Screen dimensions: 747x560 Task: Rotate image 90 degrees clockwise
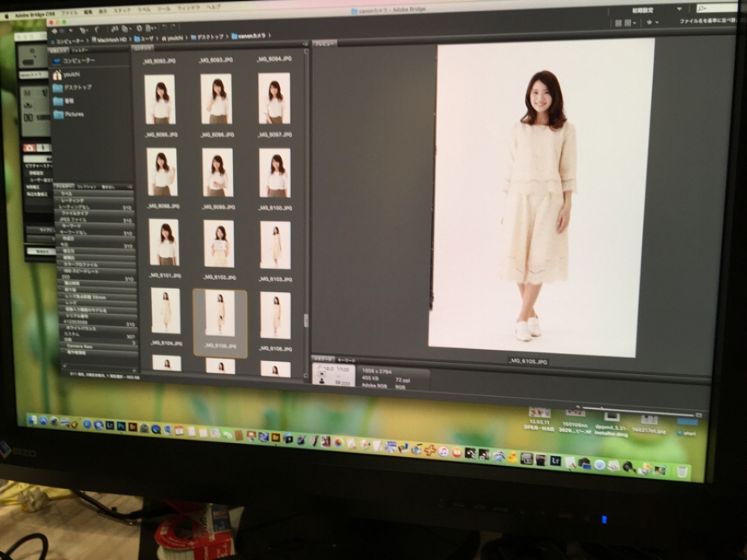tap(172, 28)
